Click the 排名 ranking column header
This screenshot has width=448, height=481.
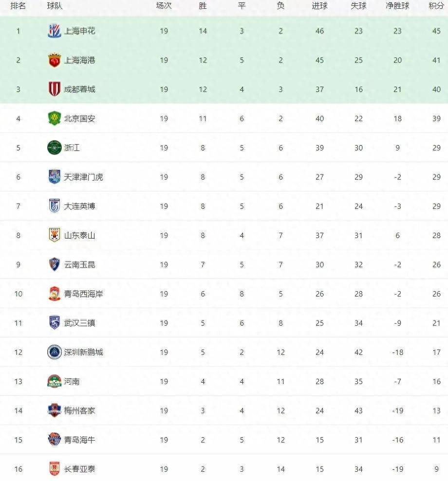coord(18,6)
